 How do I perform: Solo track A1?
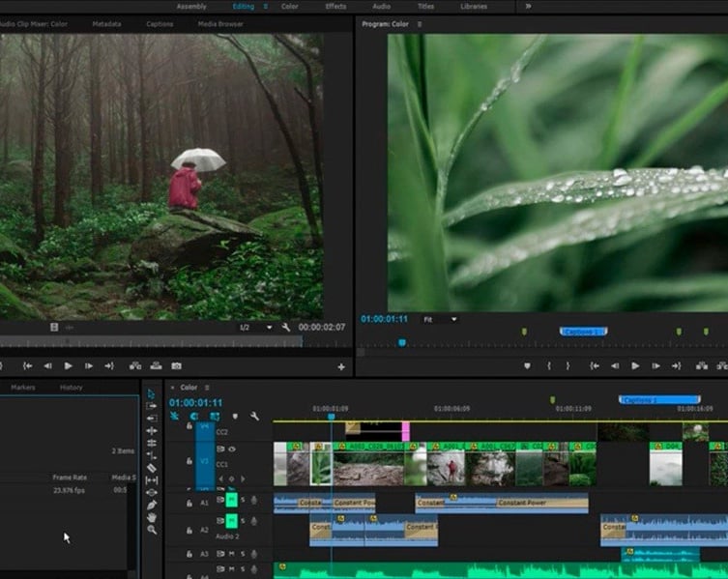tap(243, 500)
